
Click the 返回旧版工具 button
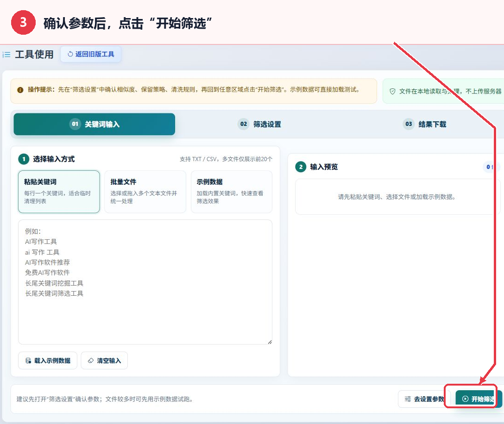91,54
